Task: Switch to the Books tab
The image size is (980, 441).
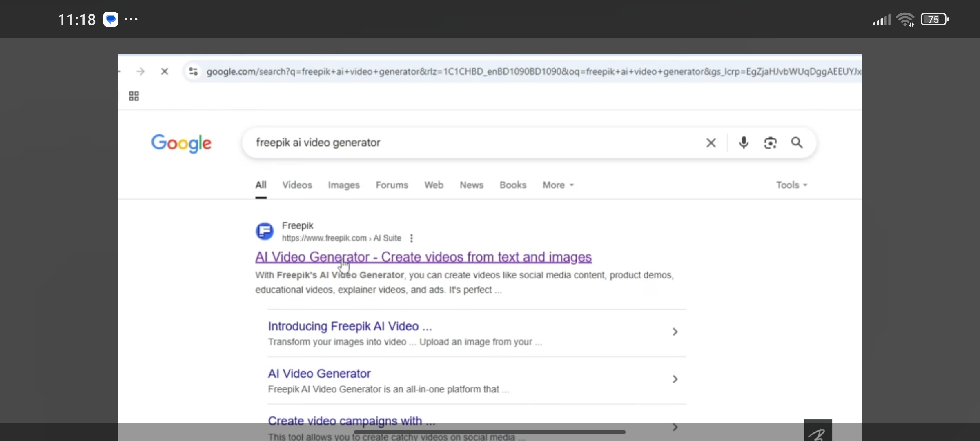Action: click(513, 185)
